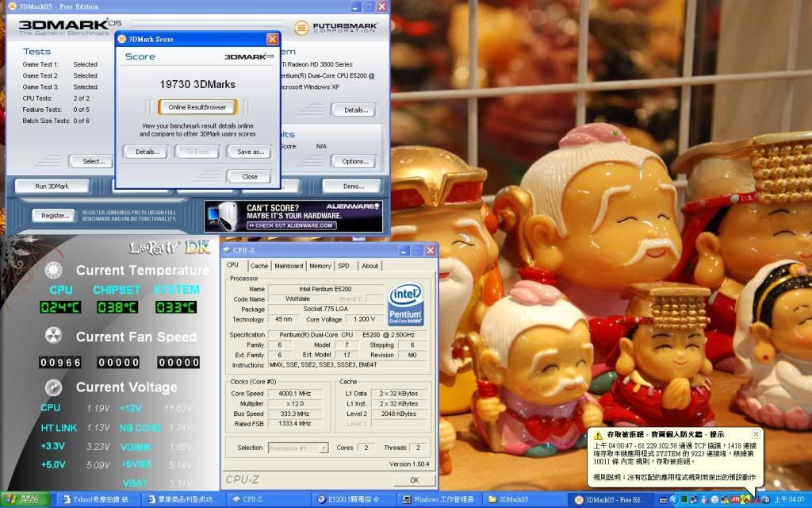
Task: Open Online ResultBrowser
Action: (x=197, y=107)
